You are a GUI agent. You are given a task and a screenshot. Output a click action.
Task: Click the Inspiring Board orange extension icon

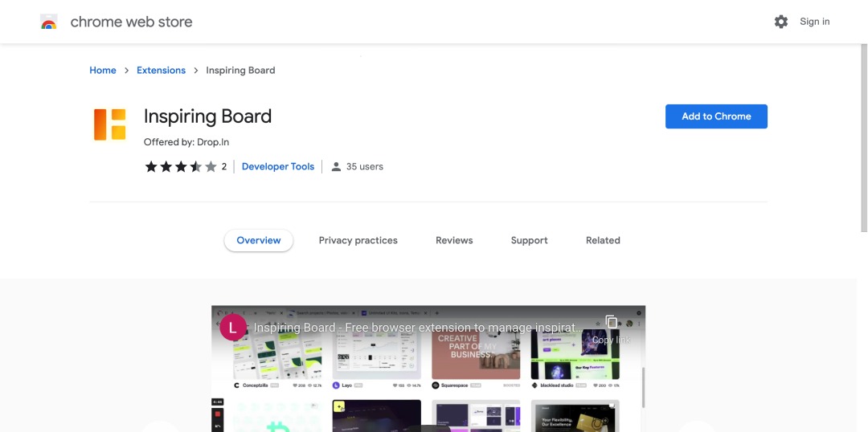pos(109,124)
